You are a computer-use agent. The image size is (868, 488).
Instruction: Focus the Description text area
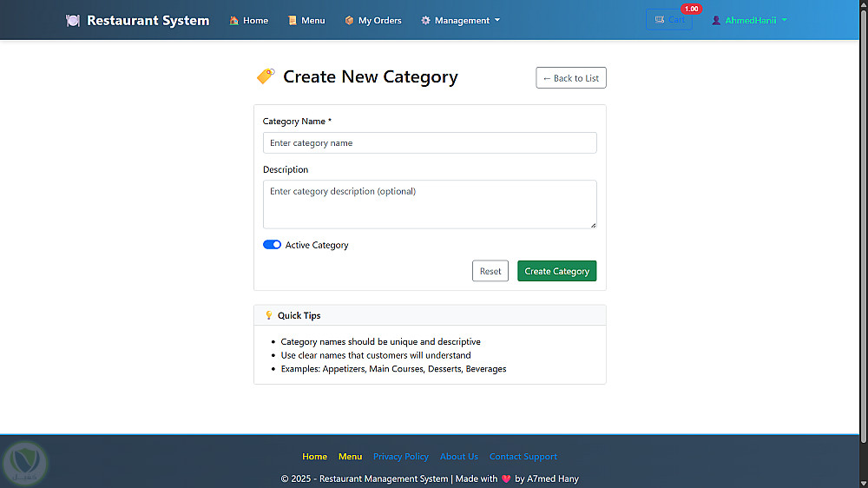pos(430,204)
